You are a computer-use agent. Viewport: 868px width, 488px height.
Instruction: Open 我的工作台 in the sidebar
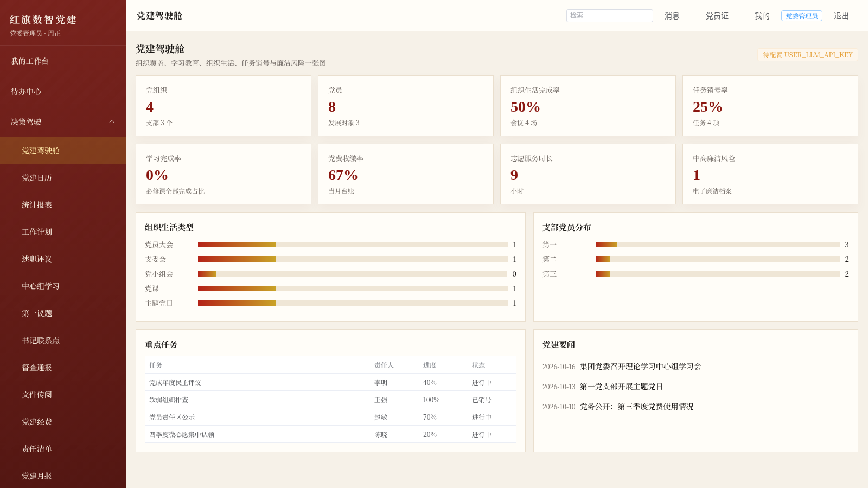[x=63, y=61]
